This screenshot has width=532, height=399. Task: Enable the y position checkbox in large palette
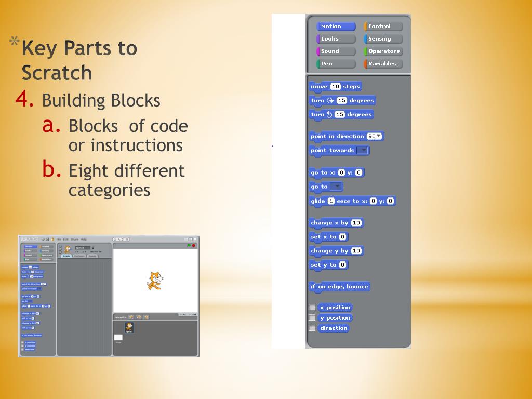coord(312,317)
